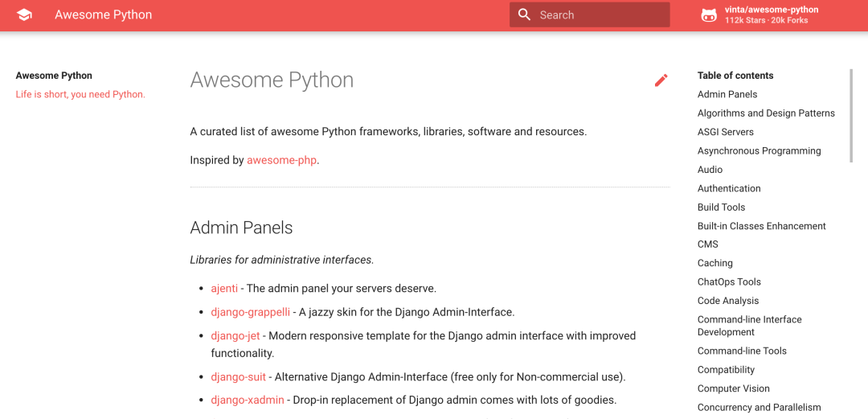This screenshot has width=868, height=419.
Task: Visit the django-grappelli link
Action: (250, 312)
